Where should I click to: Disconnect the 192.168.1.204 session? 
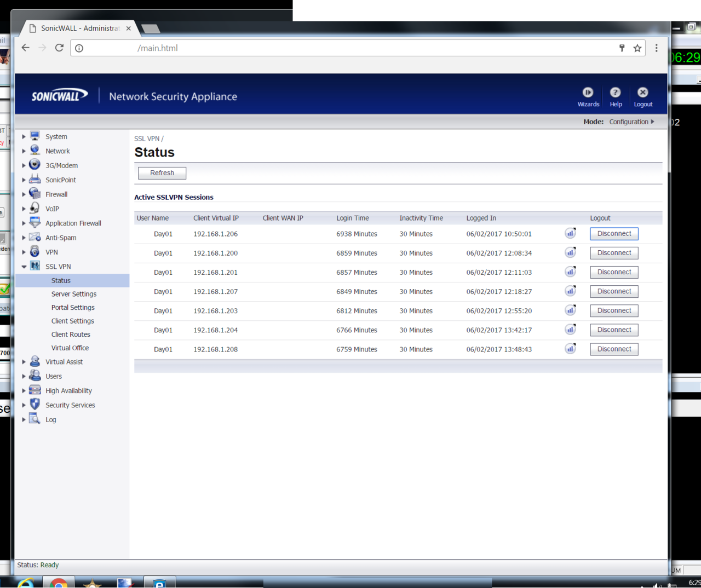coord(614,330)
